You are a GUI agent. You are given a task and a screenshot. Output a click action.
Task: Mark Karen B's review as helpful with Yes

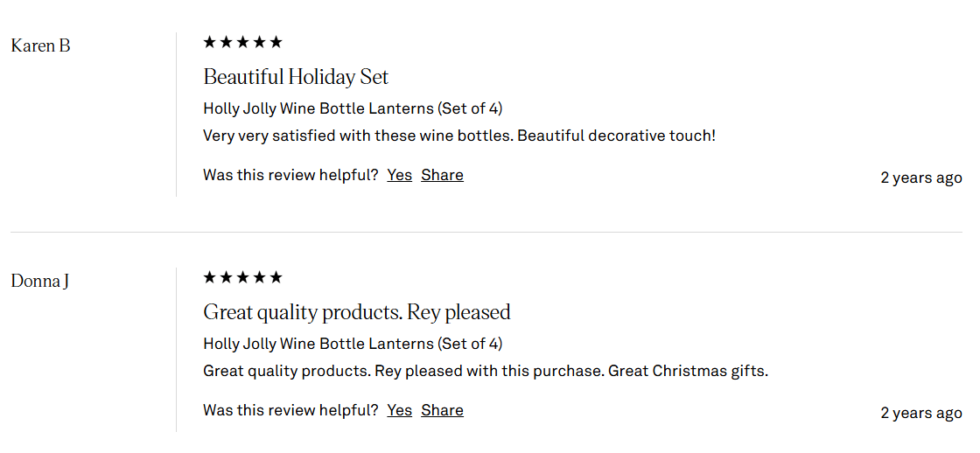[399, 175]
